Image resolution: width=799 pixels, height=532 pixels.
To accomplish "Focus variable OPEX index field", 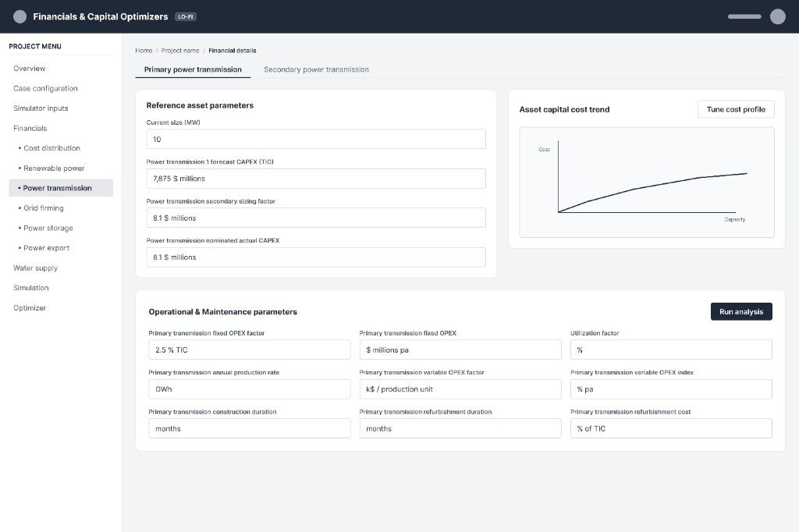I will [x=671, y=389].
